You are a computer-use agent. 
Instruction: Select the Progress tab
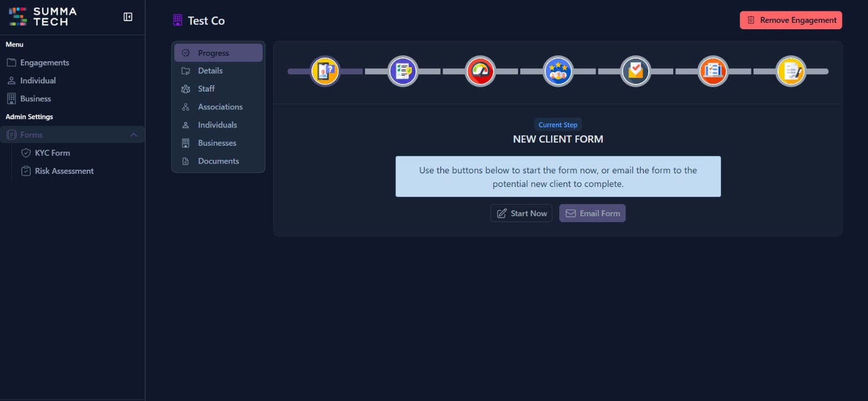tap(218, 53)
